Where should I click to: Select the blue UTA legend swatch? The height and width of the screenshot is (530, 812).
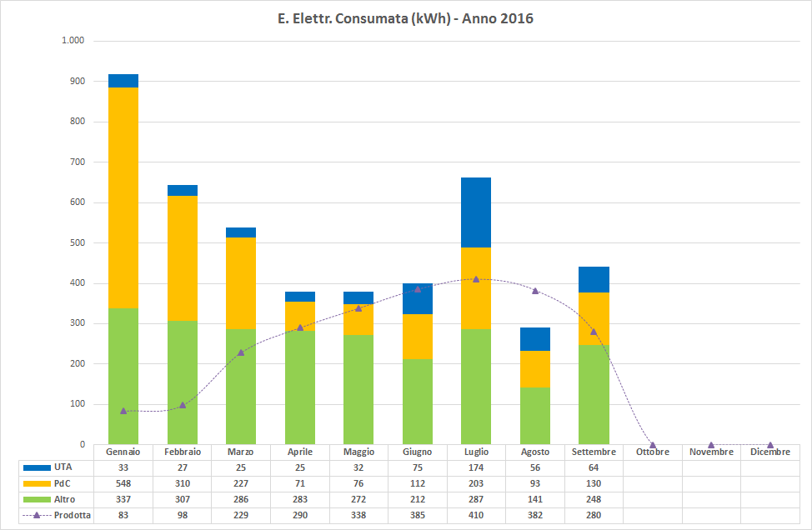click(x=37, y=467)
